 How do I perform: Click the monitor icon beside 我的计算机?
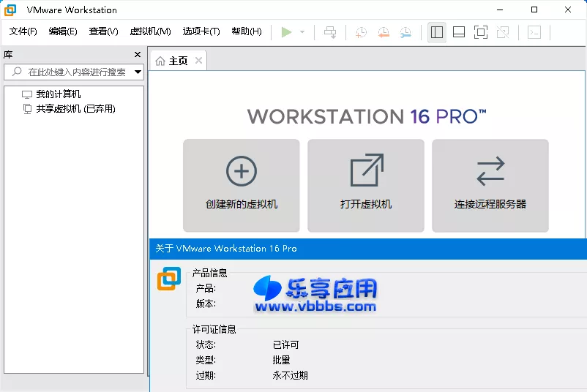point(27,94)
